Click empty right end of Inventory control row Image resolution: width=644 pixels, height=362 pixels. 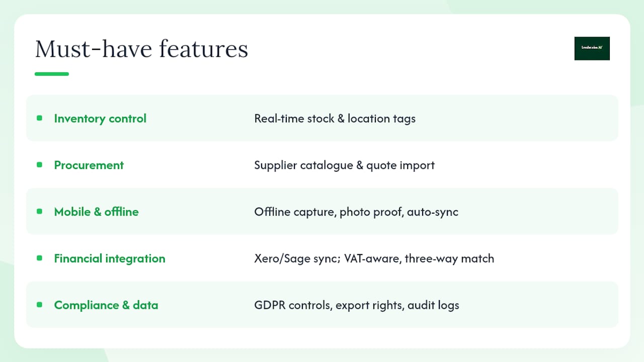point(553,118)
